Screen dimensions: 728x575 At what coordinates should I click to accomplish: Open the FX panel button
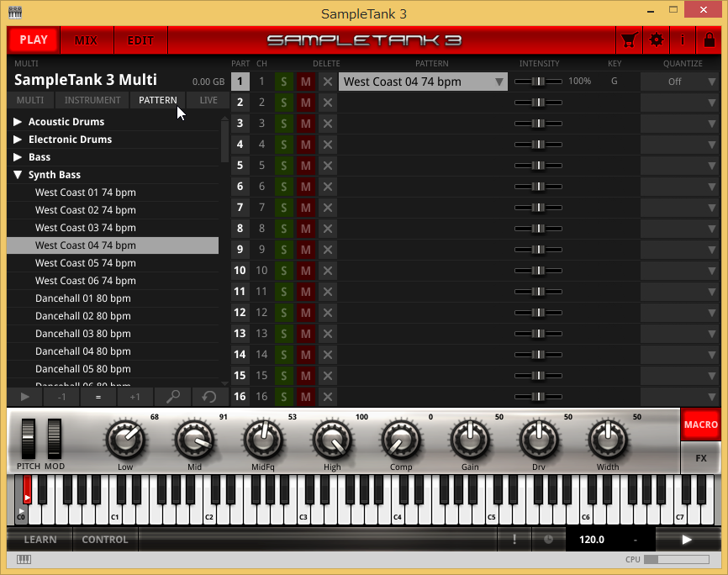coord(700,458)
